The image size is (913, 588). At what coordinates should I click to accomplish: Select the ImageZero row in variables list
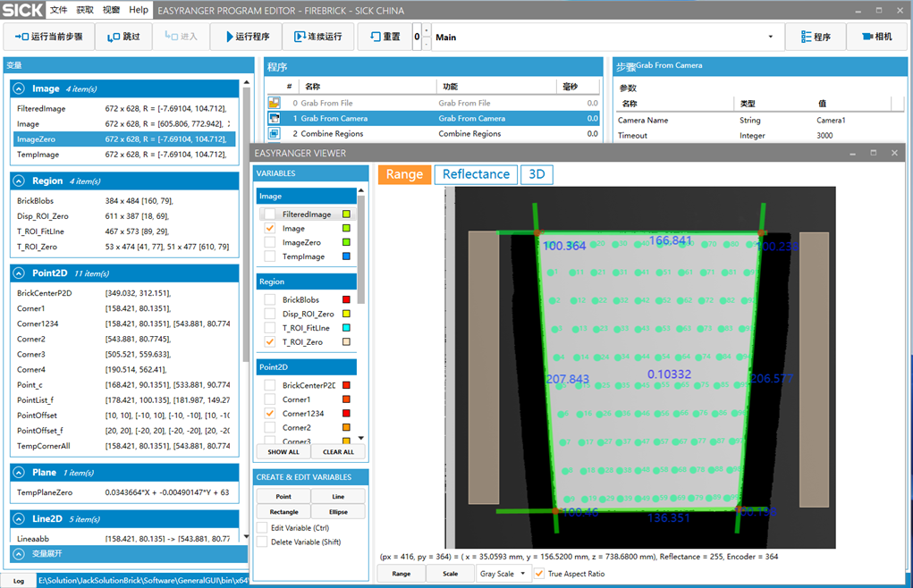point(124,139)
